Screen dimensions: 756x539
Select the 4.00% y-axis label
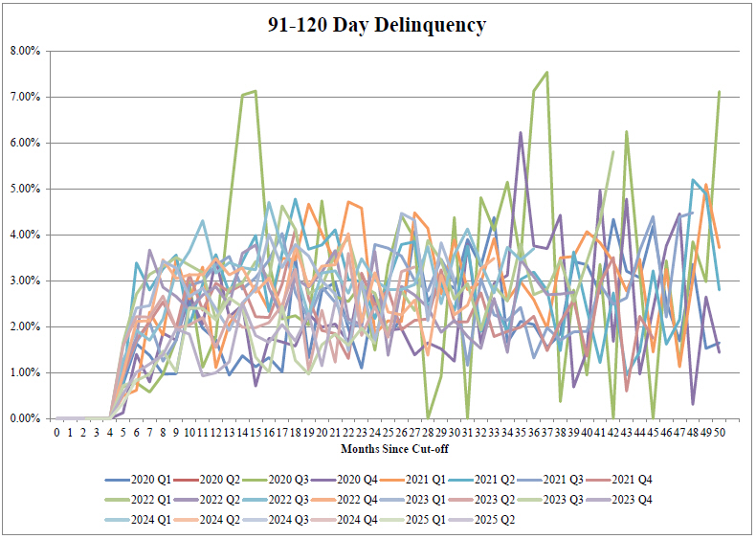point(24,235)
